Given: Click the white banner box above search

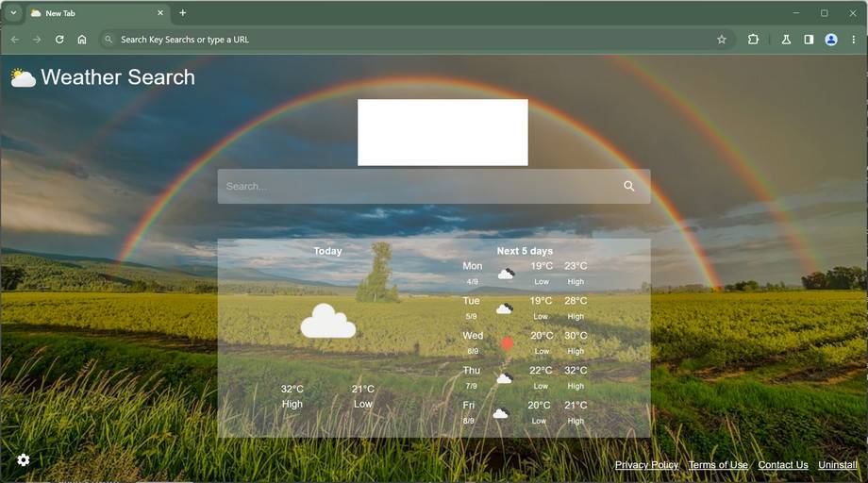Looking at the screenshot, I should click(442, 132).
